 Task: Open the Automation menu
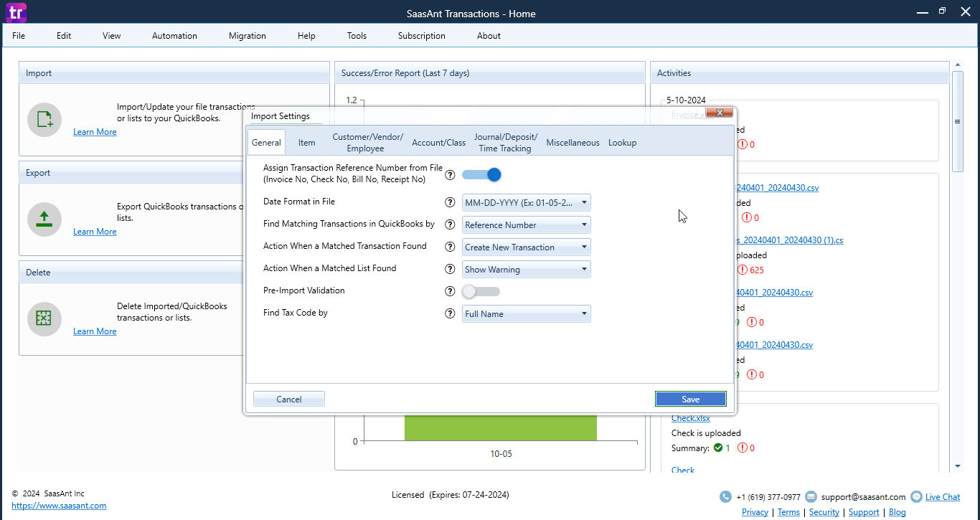(174, 36)
